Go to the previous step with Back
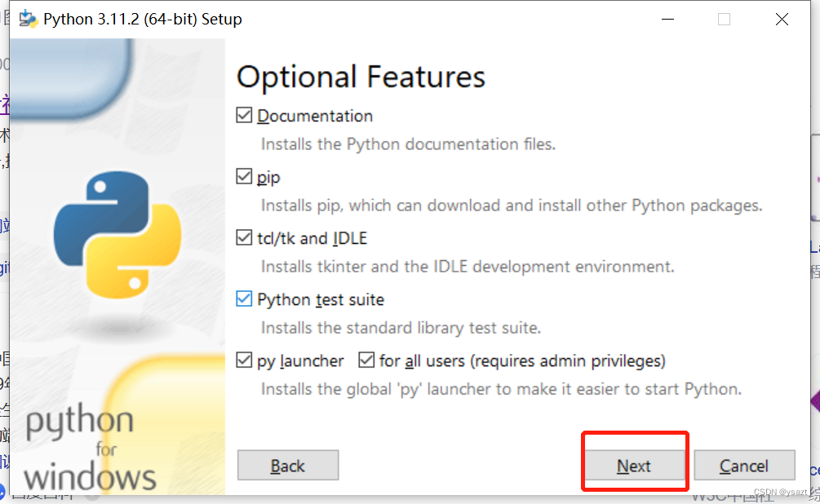The height and width of the screenshot is (504, 820). pyautogui.click(x=288, y=466)
